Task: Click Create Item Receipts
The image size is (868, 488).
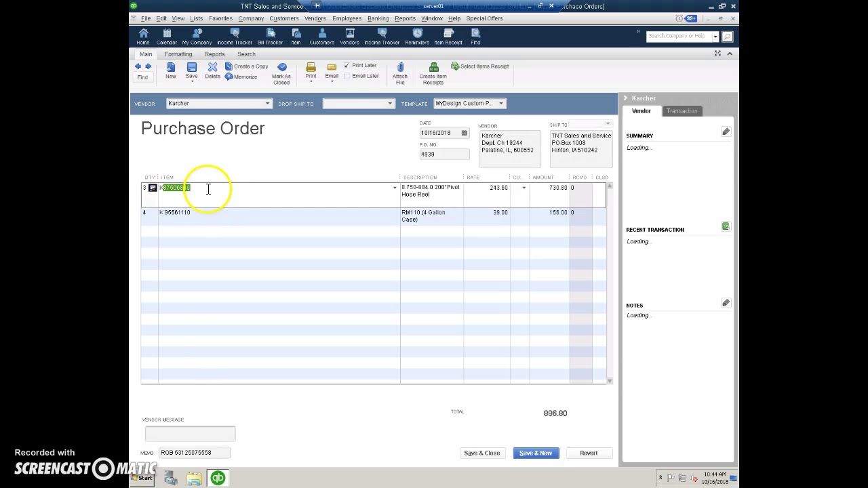Action: 433,73
